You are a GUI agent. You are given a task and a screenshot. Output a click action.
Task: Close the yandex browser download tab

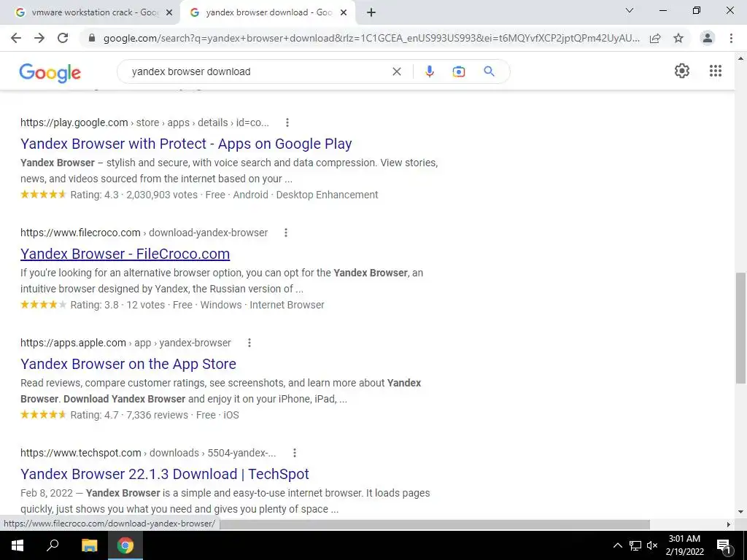click(344, 12)
